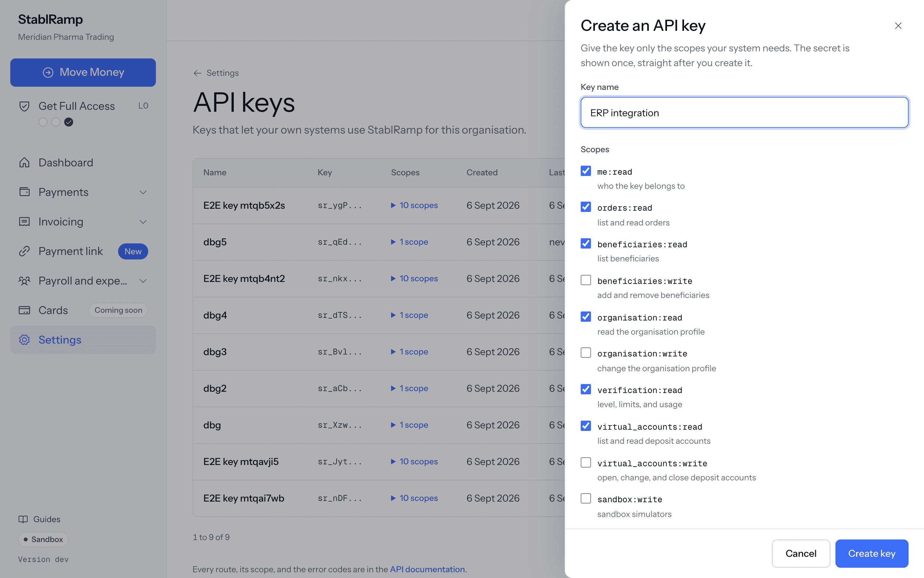Expand 10 scopes for E2E key mtqb5x2s

coord(414,205)
